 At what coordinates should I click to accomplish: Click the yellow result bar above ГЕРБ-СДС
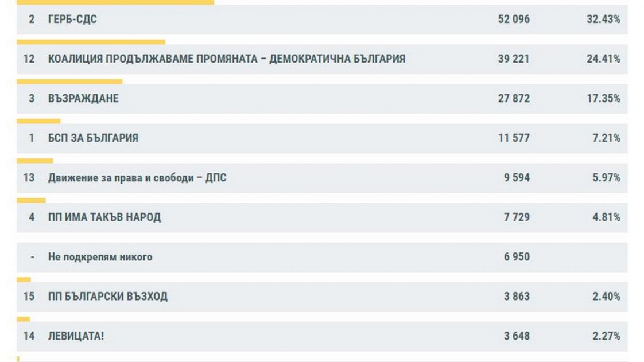tap(115, 2)
